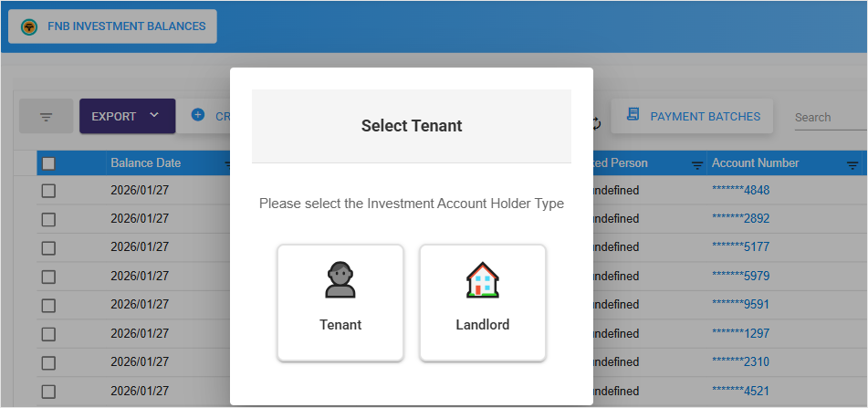The height and width of the screenshot is (408, 868).
Task: Choose the Landlord account holder card
Action: (x=483, y=302)
